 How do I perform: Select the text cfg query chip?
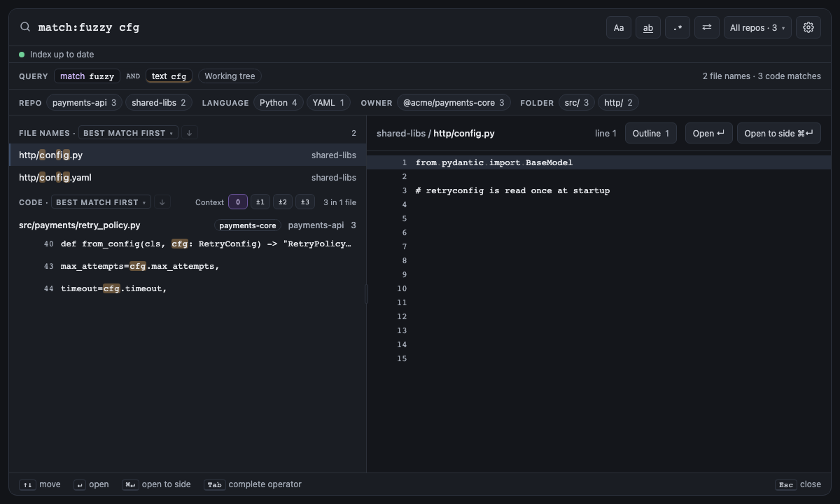click(169, 76)
